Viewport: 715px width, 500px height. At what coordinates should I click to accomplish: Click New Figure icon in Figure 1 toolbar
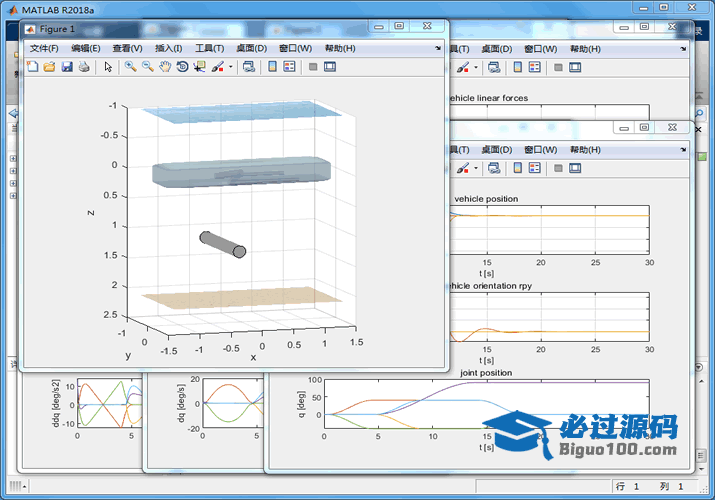32,67
